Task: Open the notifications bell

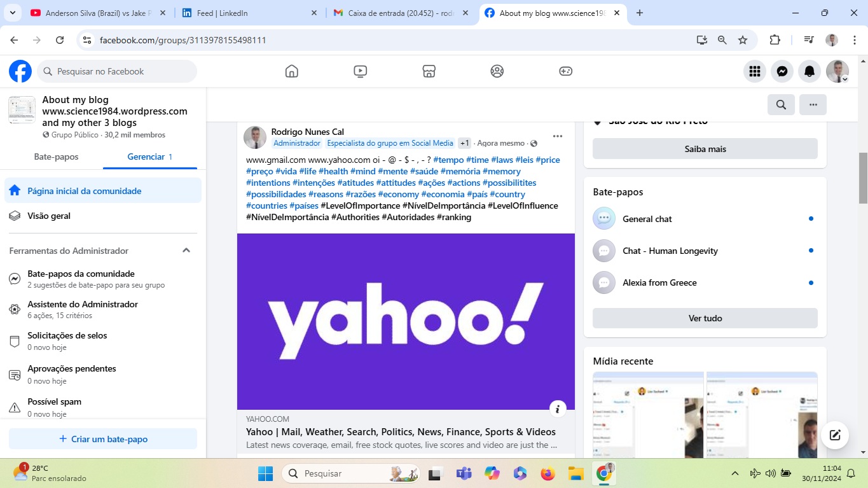Action: 809,71
